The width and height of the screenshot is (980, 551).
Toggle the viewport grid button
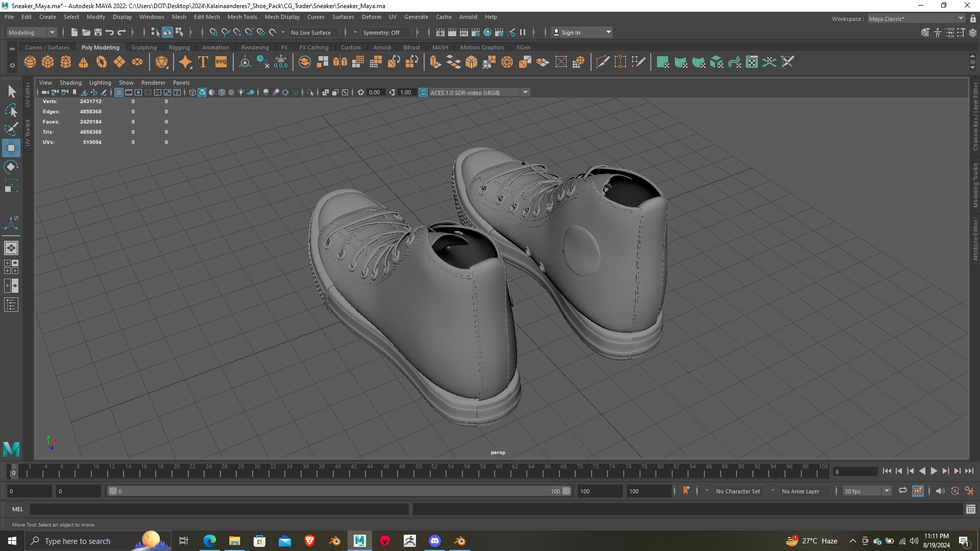coord(119,92)
